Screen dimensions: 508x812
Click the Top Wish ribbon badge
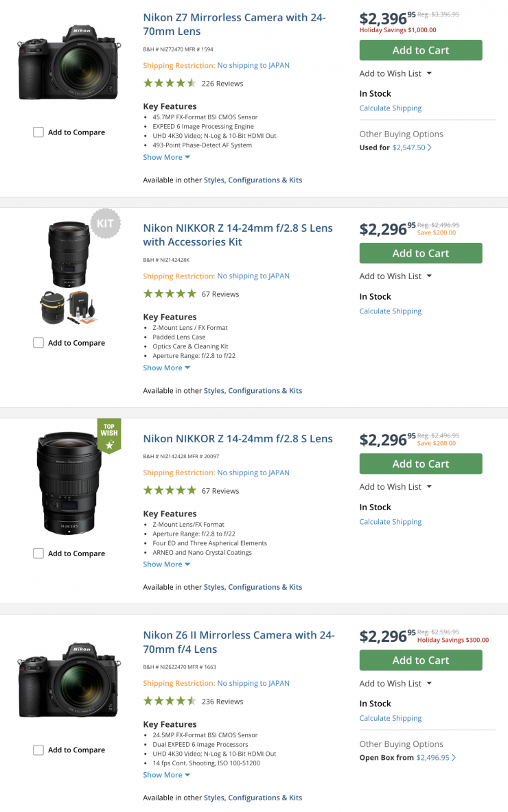109,436
